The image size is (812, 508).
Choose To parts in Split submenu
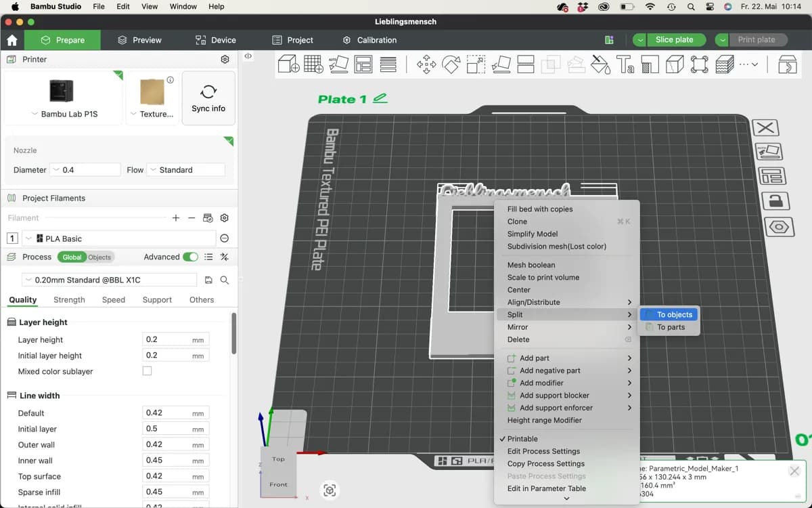[x=669, y=327]
